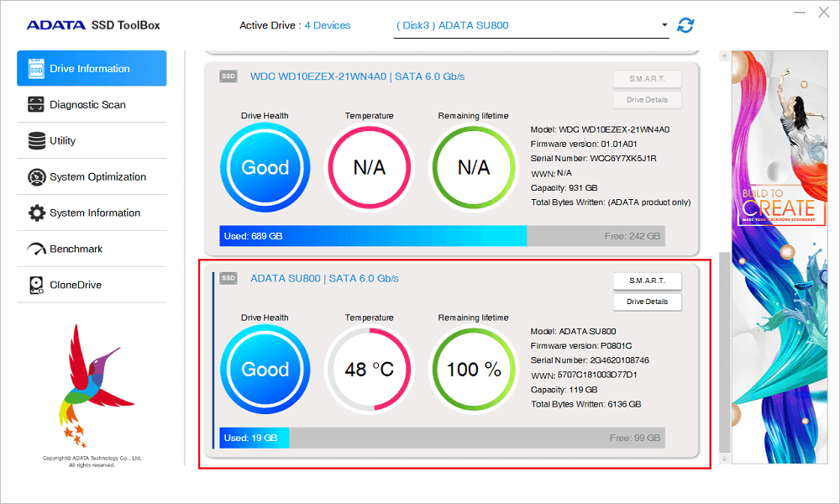The height and width of the screenshot is (504, 840).
Task: Click the Utility disk stack icon
Action: click(36, 141)
